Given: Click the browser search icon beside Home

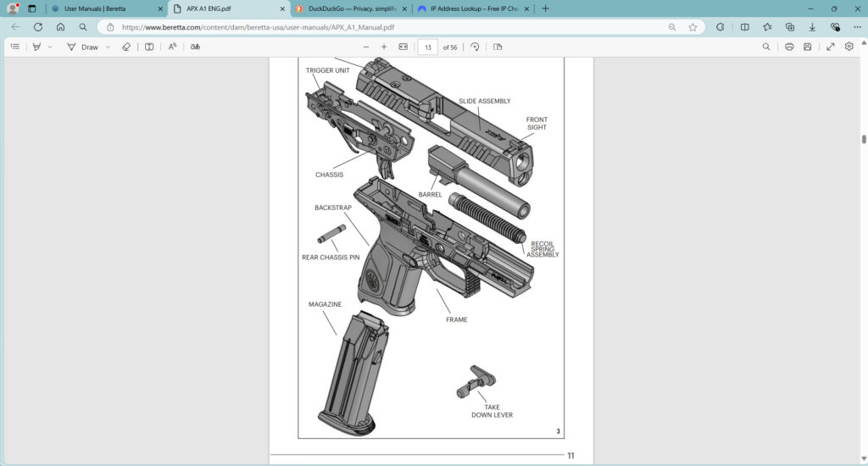Looking at the screenshot, I should pyautogui.click(x=83, y=26).
